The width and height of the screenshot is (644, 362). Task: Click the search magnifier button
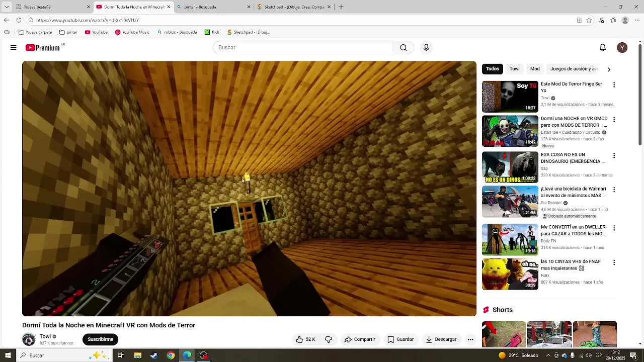pos(404,48)
